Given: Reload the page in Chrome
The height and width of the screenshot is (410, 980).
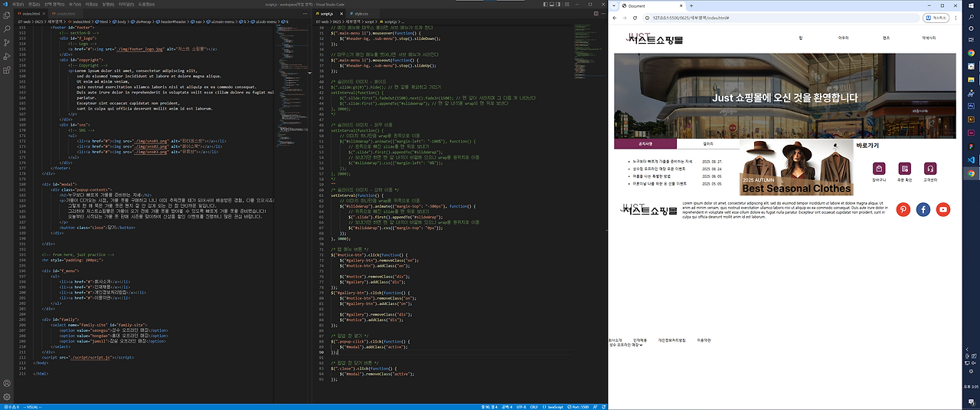Looking at the screenshot, I should tap(635, 18).
